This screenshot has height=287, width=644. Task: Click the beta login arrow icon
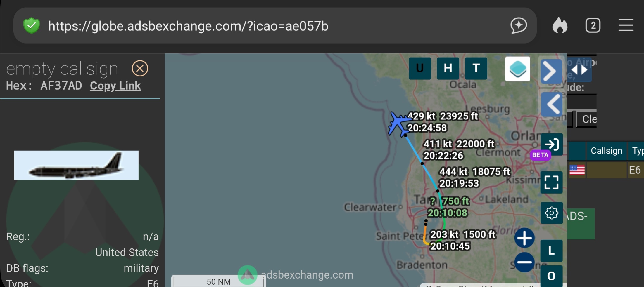[551, 145]
